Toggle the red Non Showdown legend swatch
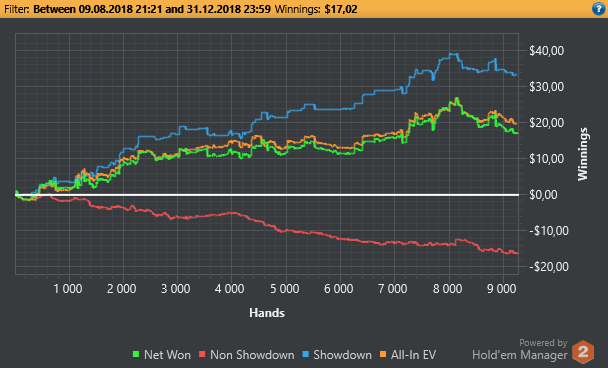Image resolution: width=608 pixels, height=368 pixels. [x=202, y=354]
